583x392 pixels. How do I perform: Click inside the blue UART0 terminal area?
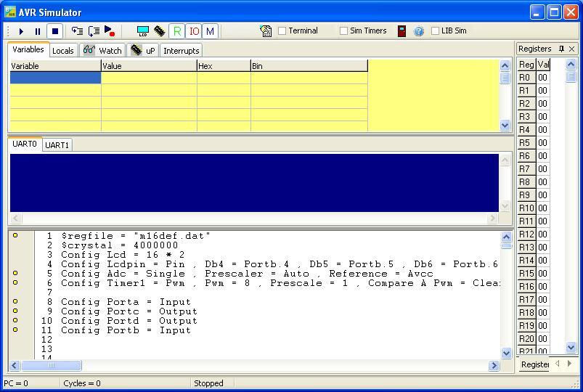click(254, 183)
